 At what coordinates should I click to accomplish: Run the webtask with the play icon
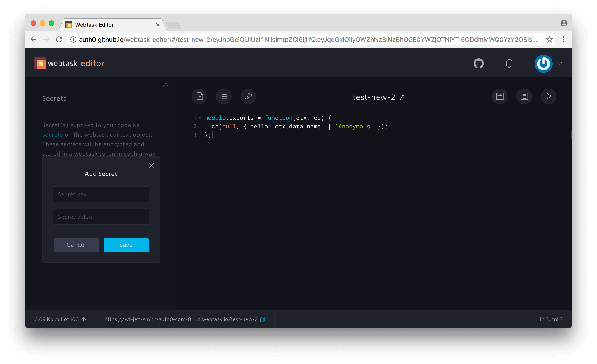[549, 96]
